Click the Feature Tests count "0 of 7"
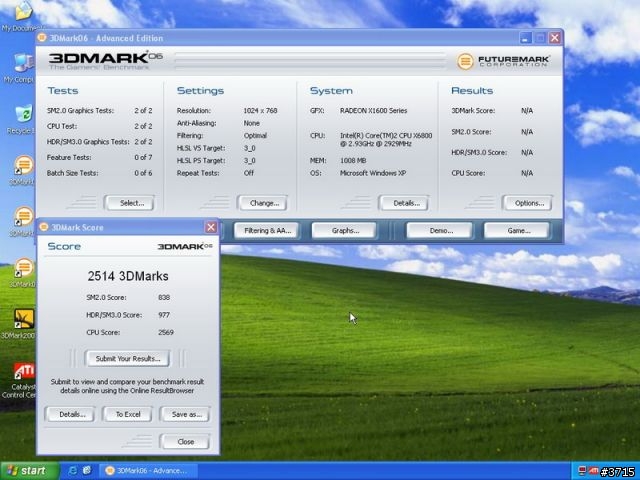640x480 pixels. point(143,157)
